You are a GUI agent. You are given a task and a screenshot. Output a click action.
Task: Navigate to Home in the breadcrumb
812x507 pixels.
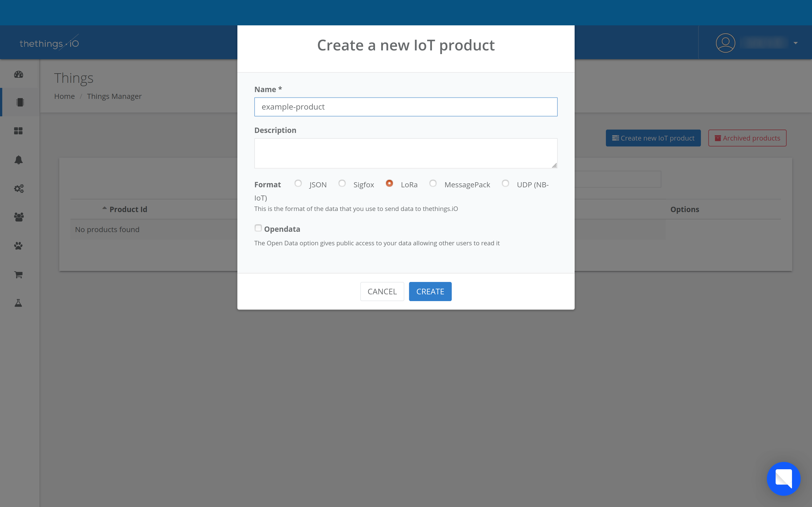[x=64, y=96]
